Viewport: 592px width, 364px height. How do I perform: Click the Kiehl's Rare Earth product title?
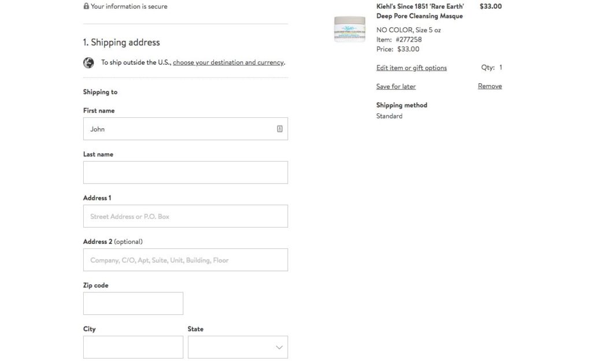420,12
